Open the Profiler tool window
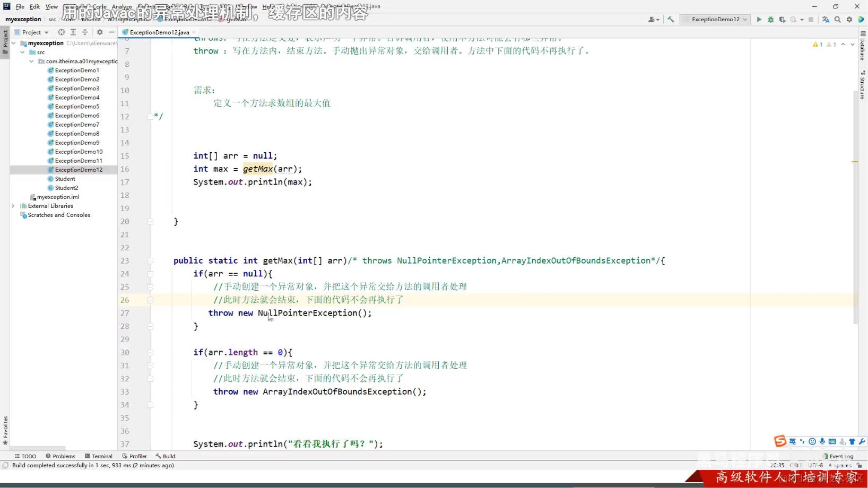The height and width of the screenshot is (488, 868). pos(134,456)
